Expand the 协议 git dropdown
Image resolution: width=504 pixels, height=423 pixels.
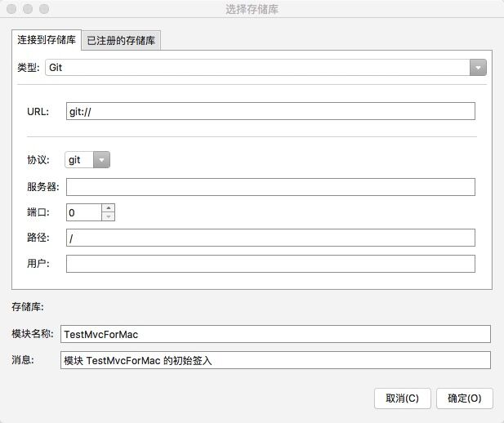click(x=87, y=160)
